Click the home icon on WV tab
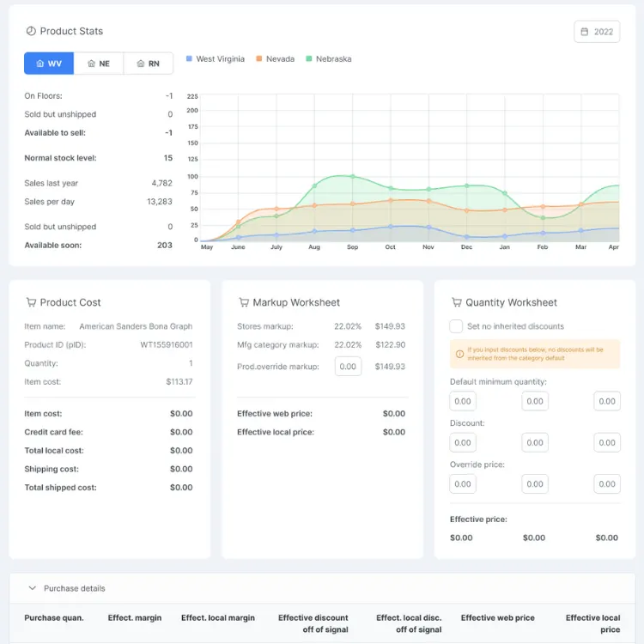The image size is (644, 644). tap(39, 64)
